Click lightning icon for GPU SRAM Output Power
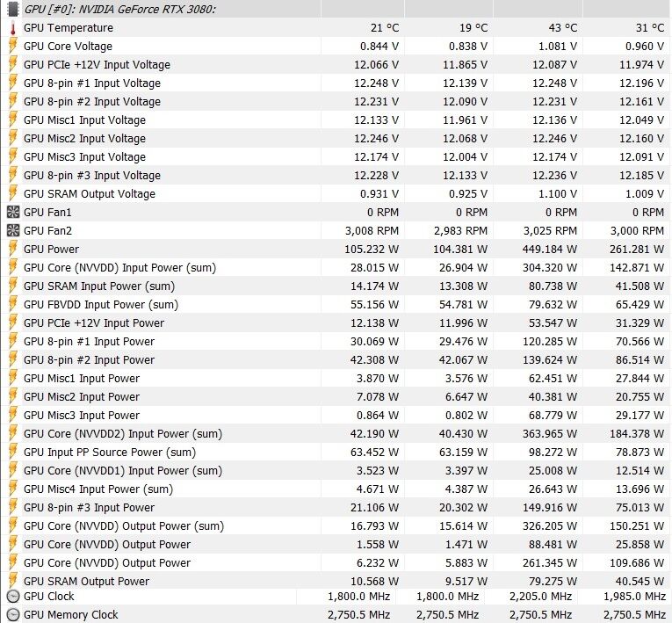This screenshot has height=623, width=672. pyautogui.click(x=13, y=581)
